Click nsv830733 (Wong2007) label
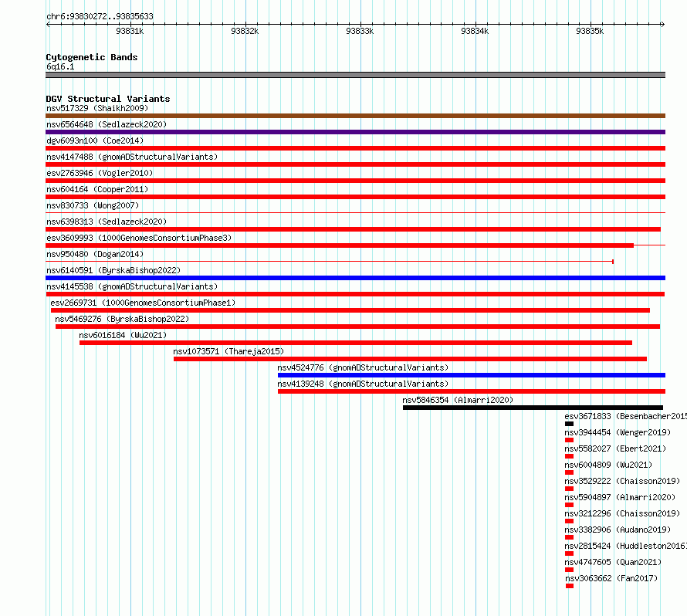The image size is (687, 616). pos(93,205)
